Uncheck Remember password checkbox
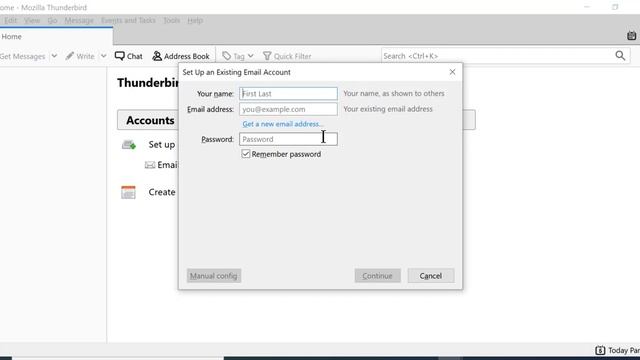Viewport: 640px width, 360px height. [246, 154]
